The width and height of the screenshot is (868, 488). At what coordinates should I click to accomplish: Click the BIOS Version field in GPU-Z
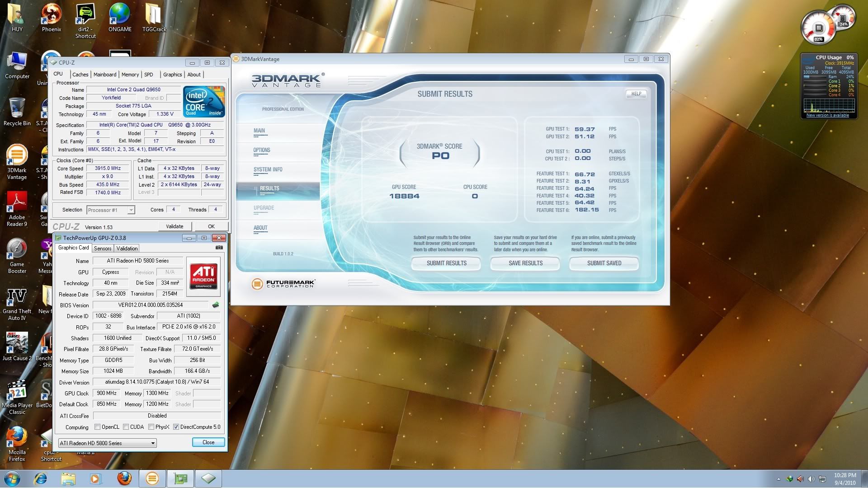[151, 305]
